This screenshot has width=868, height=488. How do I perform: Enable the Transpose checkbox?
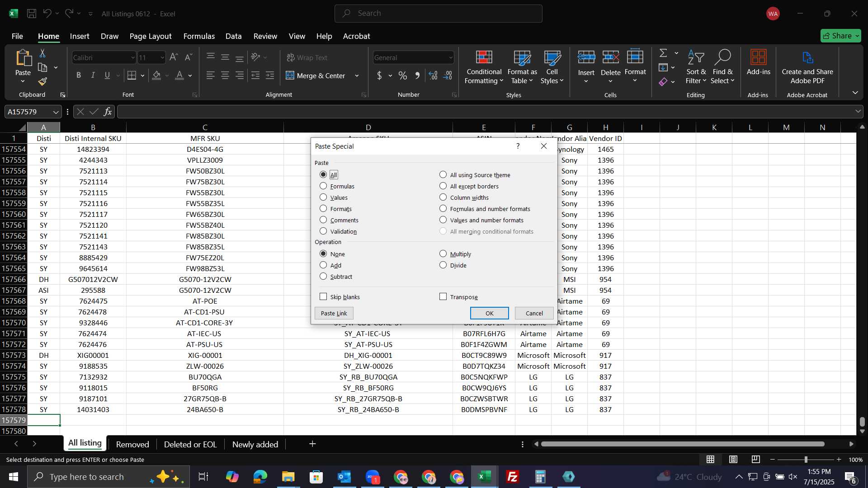pyautogui.click(x=458, y=297)
